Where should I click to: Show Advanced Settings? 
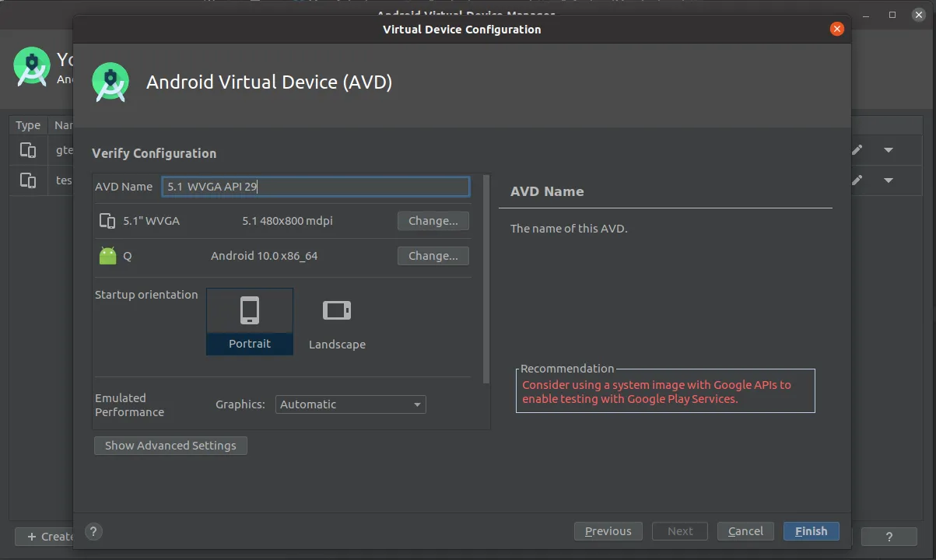pyautogui.click(x=170, y=446)
